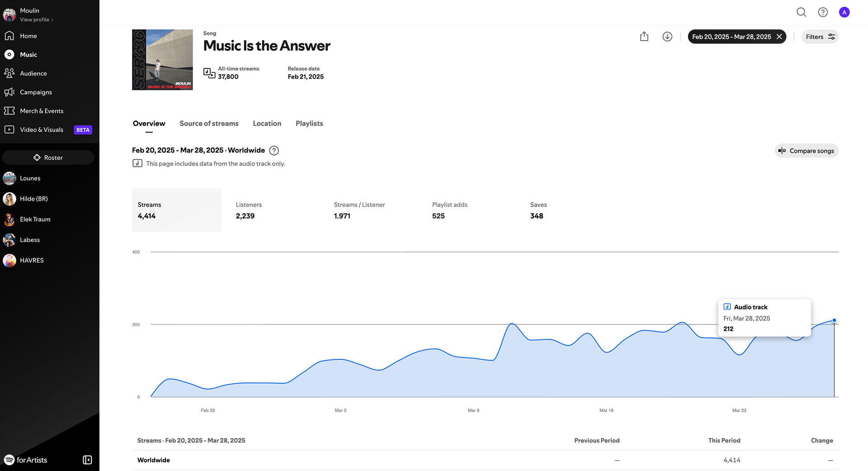Viewport: 868px width, 471px height.
Task: Clear the date range filter
Action: [x=779, y=37]
